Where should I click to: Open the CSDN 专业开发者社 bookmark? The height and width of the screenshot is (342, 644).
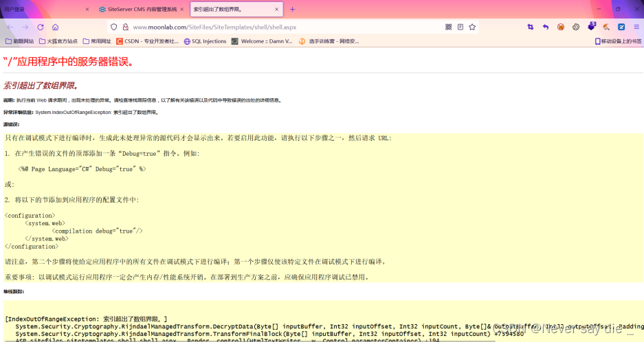(x=148, y=41)
